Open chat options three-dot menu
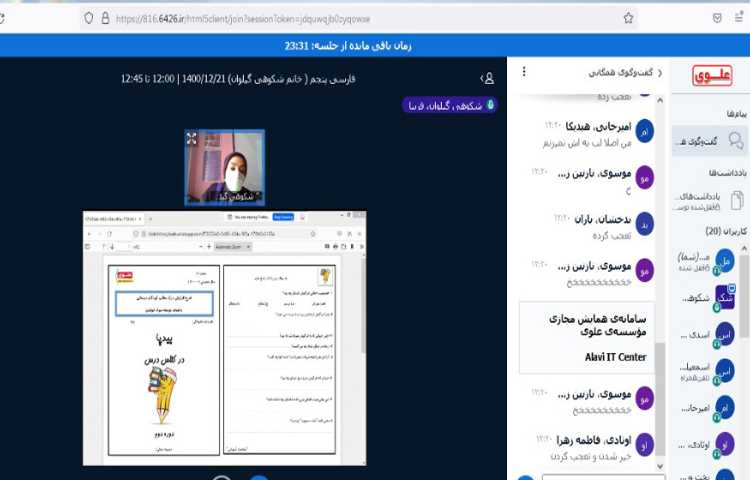This screenshot has width=750, height=480. [524, 72]
